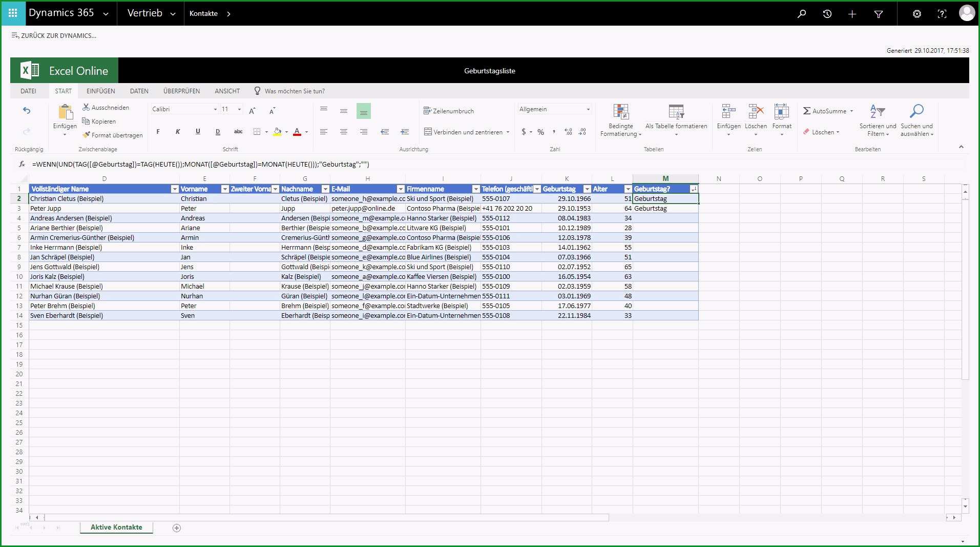Click Kontakte breadcrumb in top bar
The width and height of the screenshot is (980, 547).
click(x=203, y=14)
